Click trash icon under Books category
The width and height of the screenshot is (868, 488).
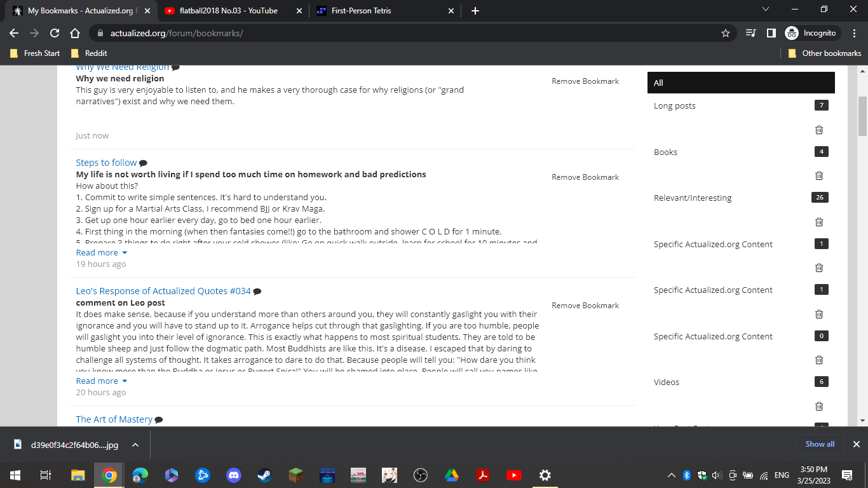818,175
